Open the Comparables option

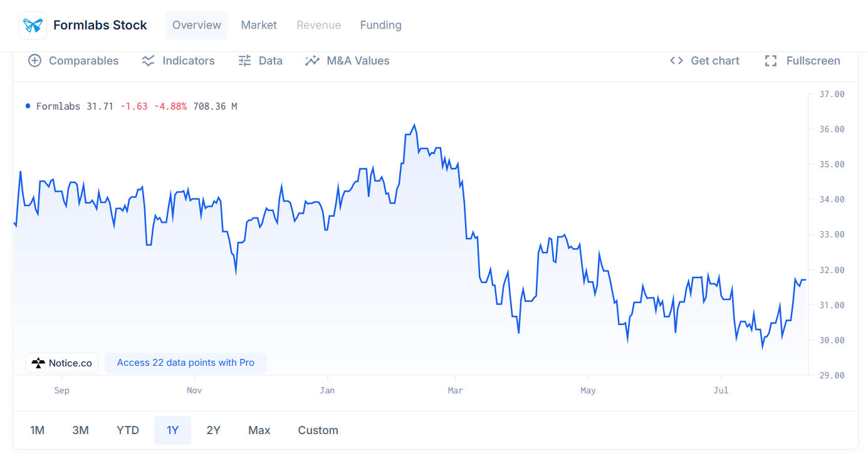coord(73,61)
